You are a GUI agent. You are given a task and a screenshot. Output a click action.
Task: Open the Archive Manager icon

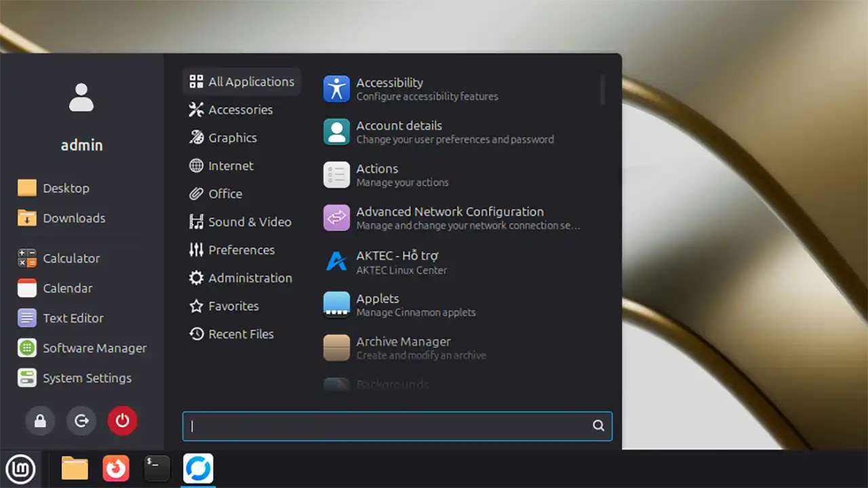[336, 348]
